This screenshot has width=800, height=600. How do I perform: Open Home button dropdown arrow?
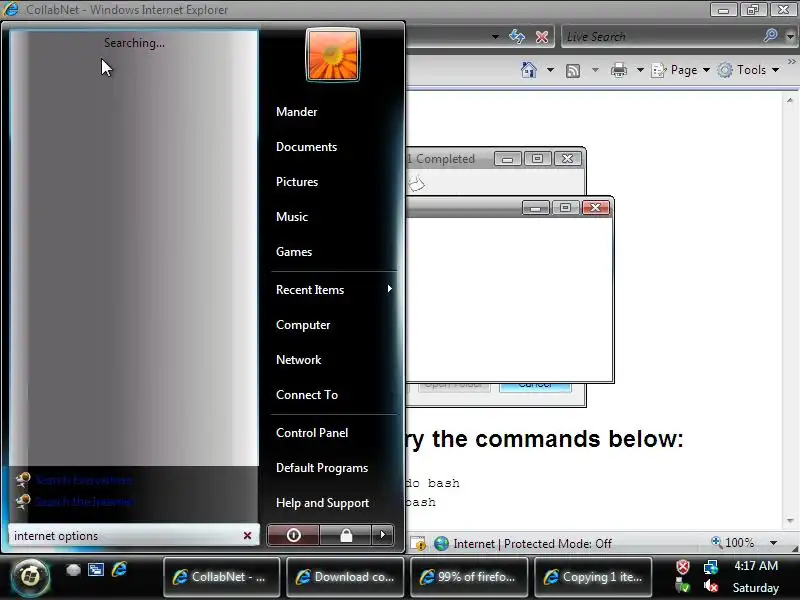[550, 70]
